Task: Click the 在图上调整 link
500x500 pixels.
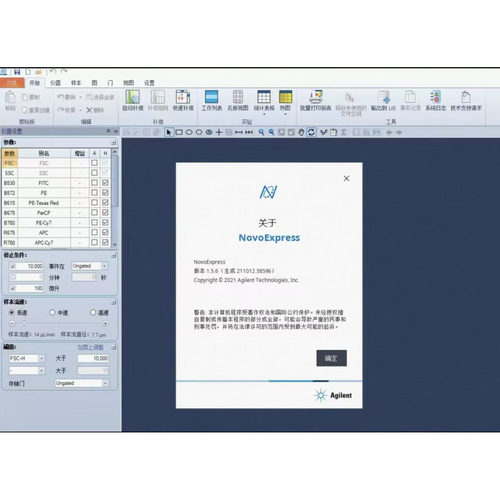Action: pyautogui.click(x=90, y=347)
